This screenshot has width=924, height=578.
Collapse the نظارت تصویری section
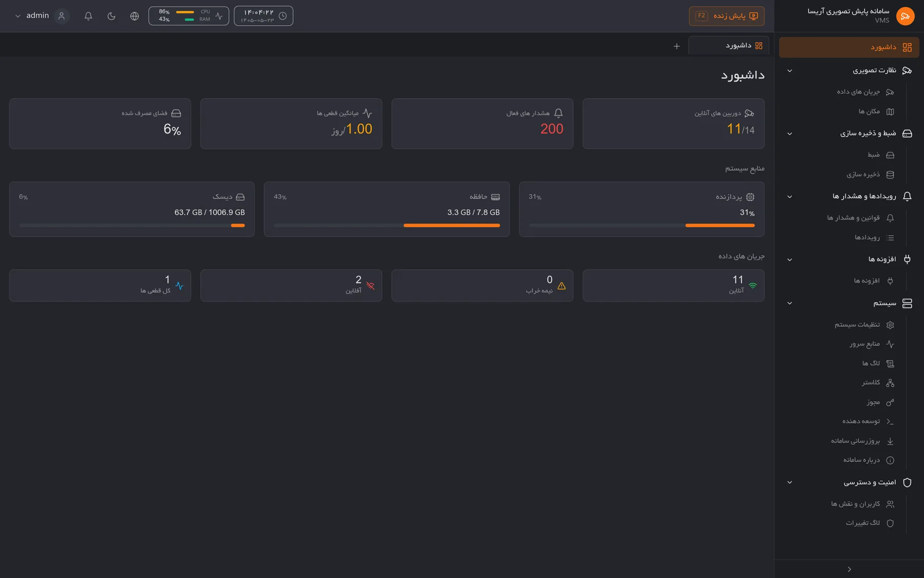790,71
